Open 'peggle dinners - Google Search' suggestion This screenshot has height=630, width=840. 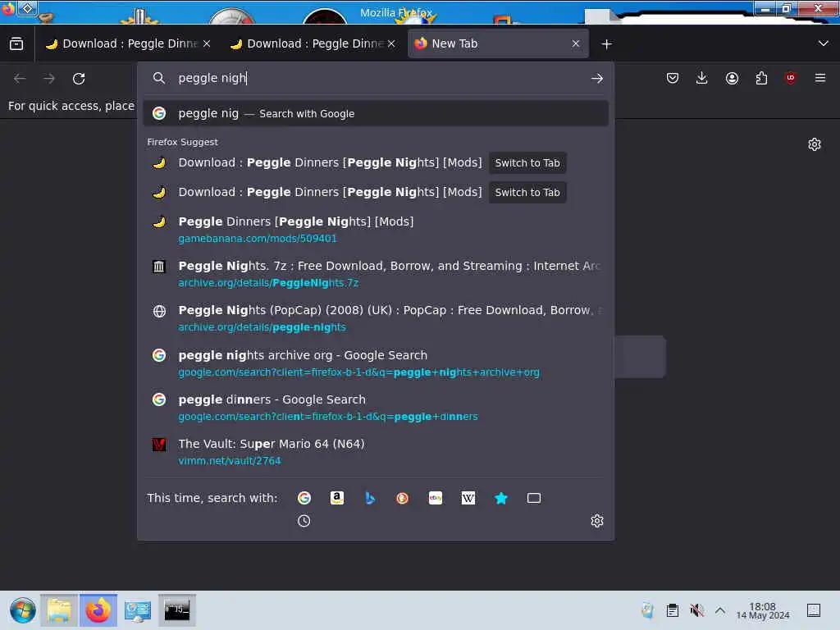376,407
